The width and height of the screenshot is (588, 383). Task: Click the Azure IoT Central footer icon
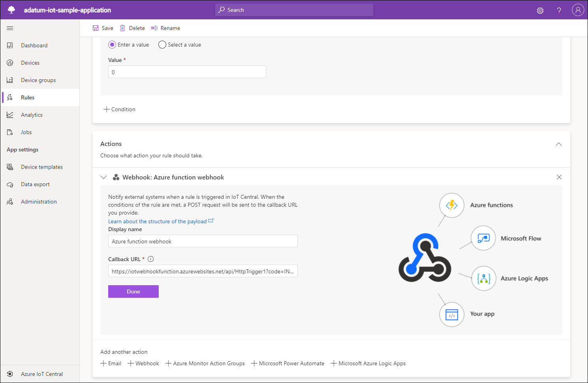[10, 374]
